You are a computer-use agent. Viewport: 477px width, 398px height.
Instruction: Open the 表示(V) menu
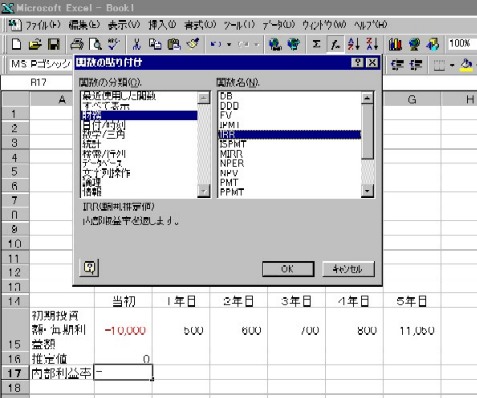click(124, 25)
